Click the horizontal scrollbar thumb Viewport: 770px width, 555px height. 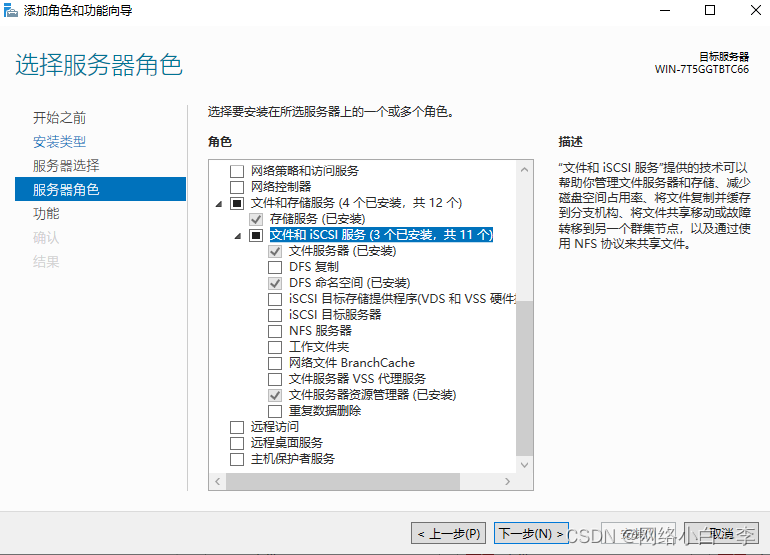[x=343, y=481]
